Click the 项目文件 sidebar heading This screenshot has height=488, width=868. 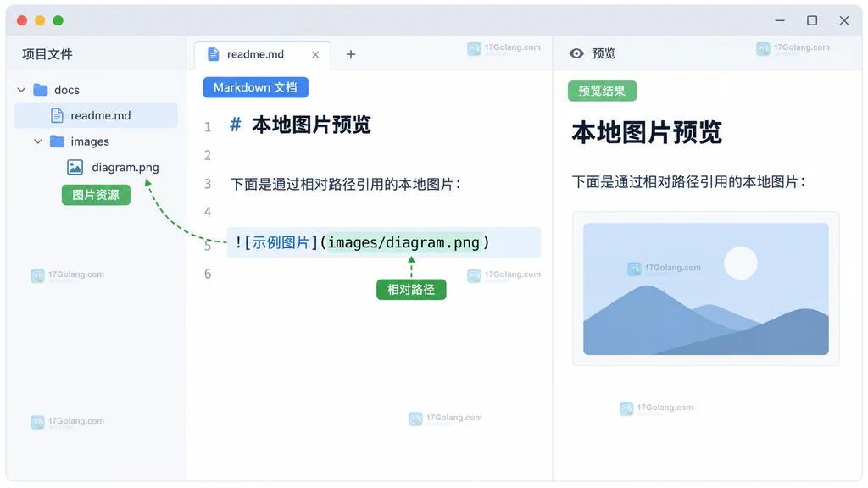point(47,54)
